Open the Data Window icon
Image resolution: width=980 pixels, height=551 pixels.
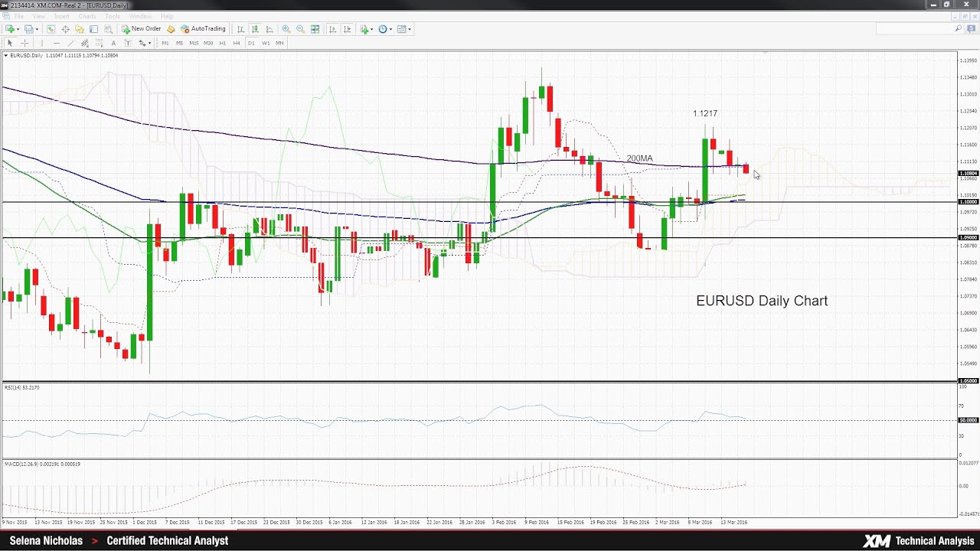(x=65, y=29)
